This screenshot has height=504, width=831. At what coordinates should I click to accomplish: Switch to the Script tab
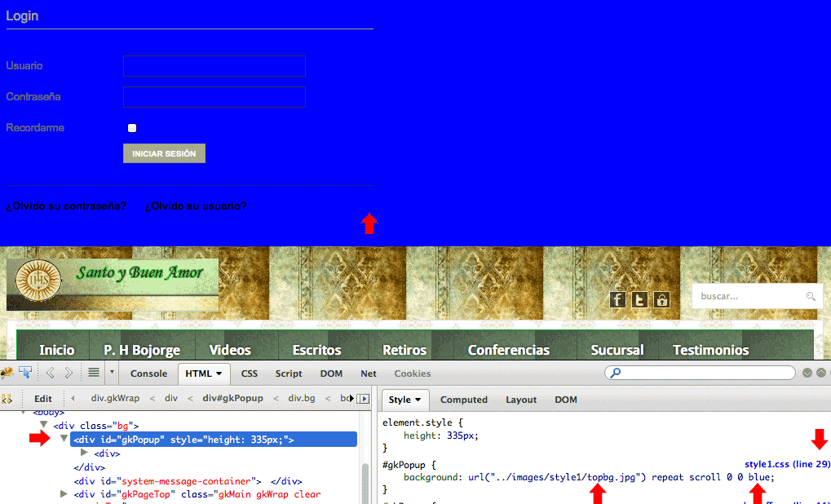[x=289, y=374]
